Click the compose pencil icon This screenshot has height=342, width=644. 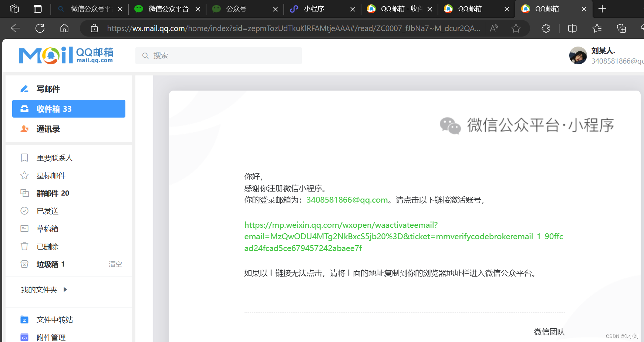(24, 89)
